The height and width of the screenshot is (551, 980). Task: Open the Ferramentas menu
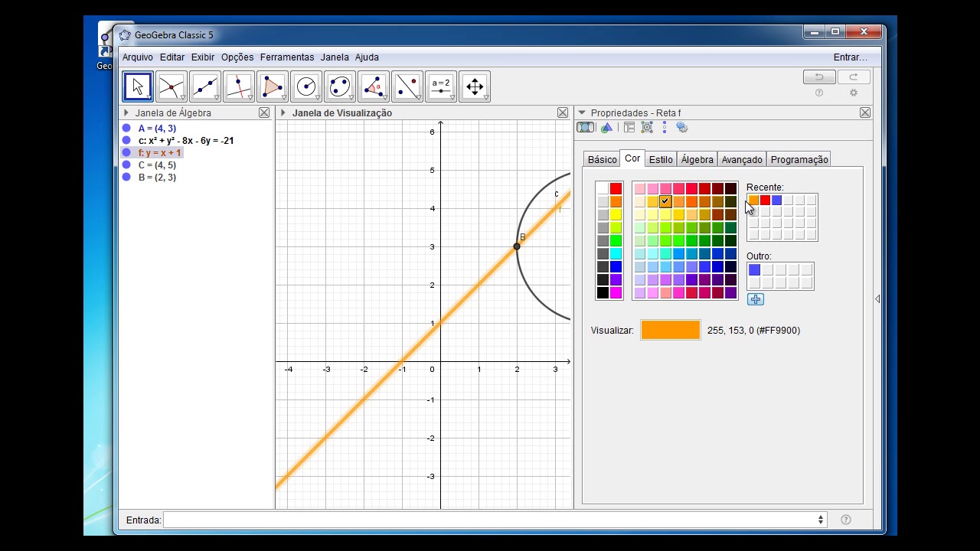[287, 57]
